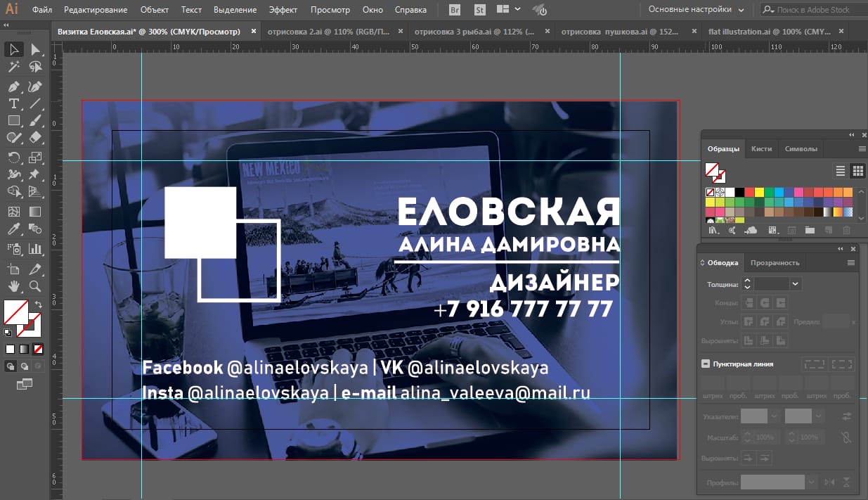Image resolution: width=868 pixels, height=500 pixels.
Task: Select the Zoom tool
Action: click(35, 286)
